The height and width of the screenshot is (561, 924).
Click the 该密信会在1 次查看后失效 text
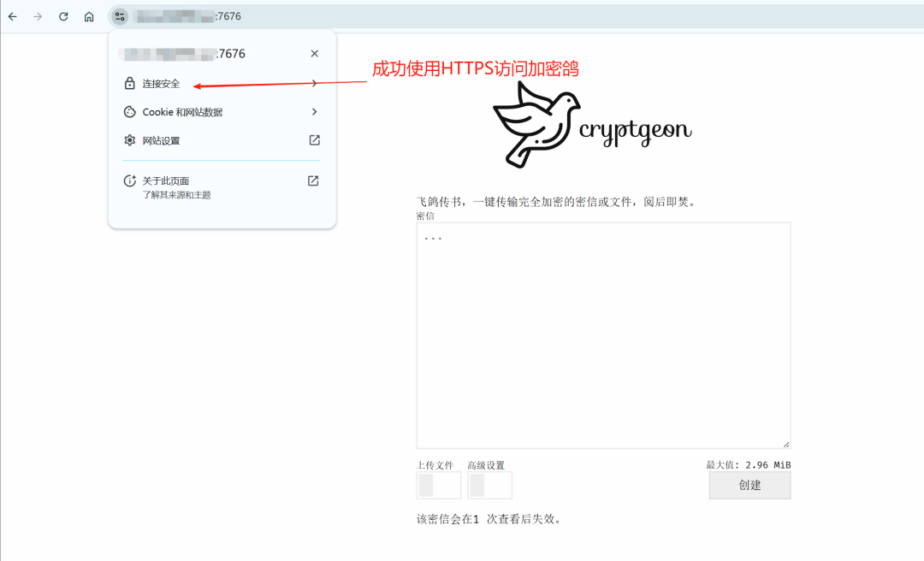489,519
